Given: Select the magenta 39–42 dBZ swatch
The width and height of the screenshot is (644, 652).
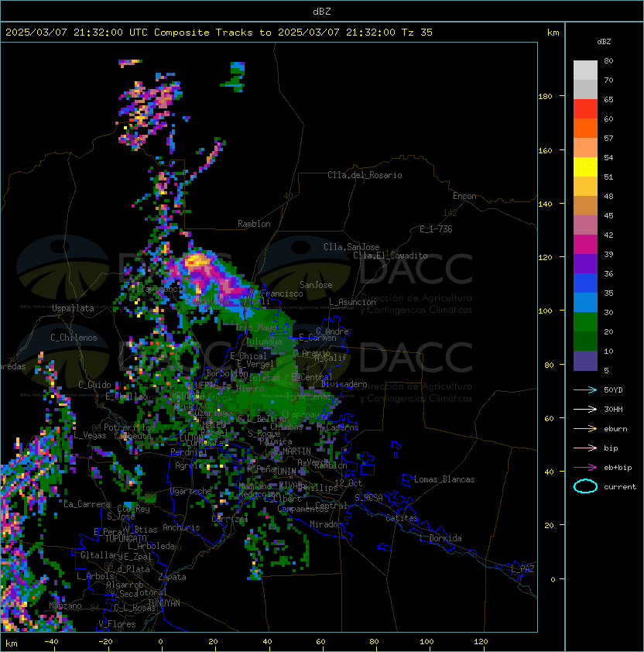Looking at the screenshot, I should pyautogui.click(x=585, y=245).
